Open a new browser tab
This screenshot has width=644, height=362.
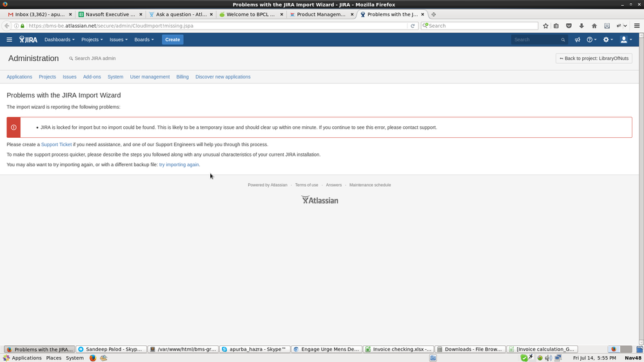pos(433,14)
